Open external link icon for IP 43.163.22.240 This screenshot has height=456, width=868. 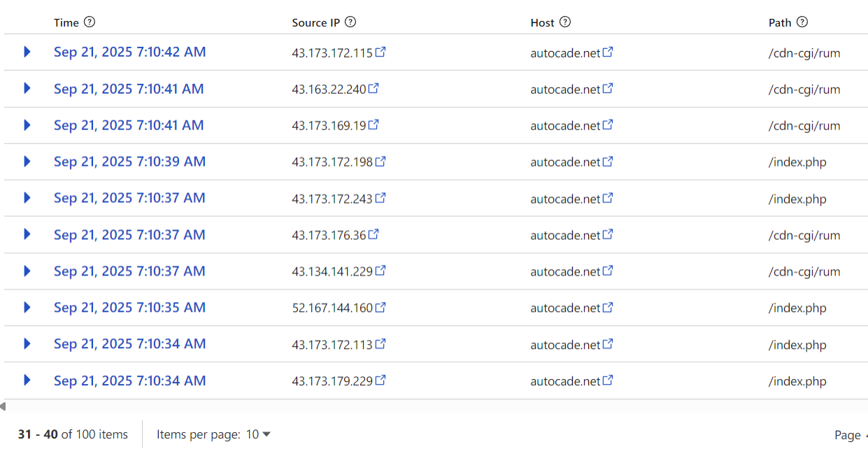tap(373, 89)
